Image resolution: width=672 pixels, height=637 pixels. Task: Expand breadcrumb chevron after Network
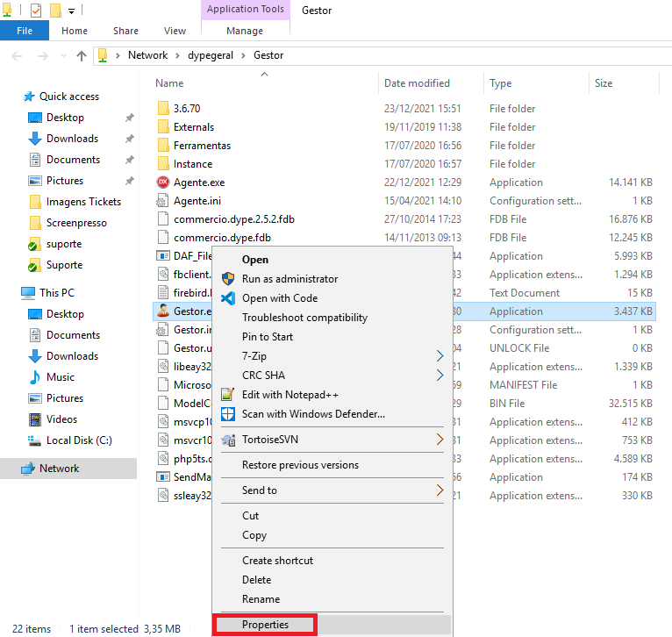tap(178, 56)
